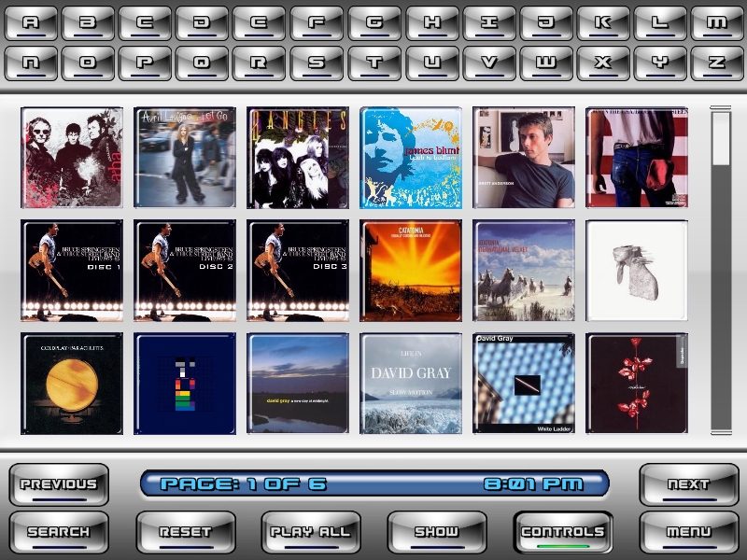Open Coldplay X&Y colored blocks album
The height and width of the screenshot is (560, 747).
pos(185,384)
